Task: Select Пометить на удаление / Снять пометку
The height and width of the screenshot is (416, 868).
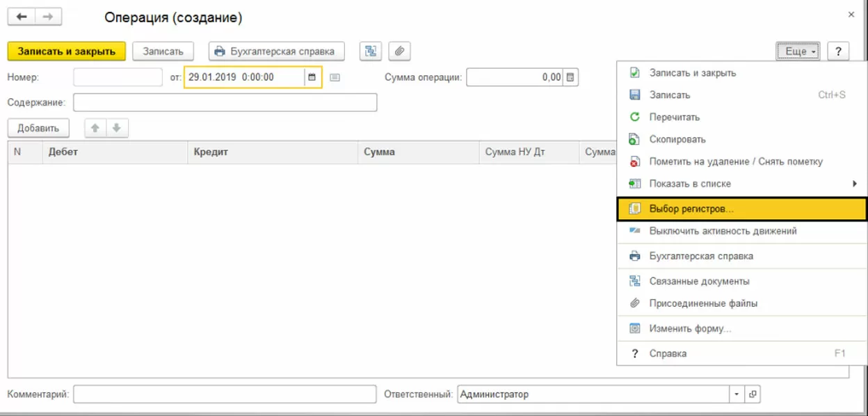Action: 741,161
